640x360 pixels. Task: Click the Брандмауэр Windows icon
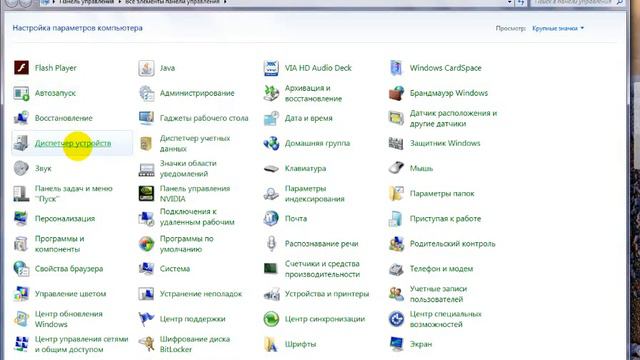pyautogui.click(x=396, y=93)
